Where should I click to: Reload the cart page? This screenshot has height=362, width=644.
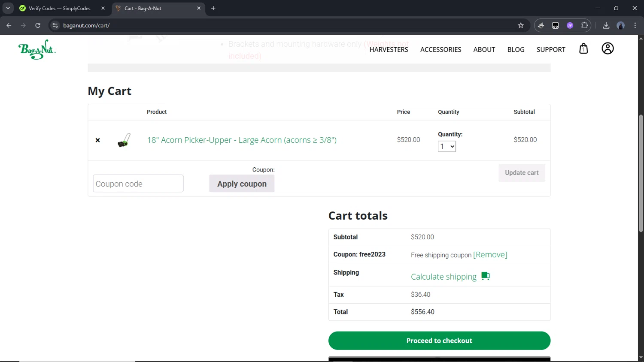pyautogui.click(x=38, y=25)
